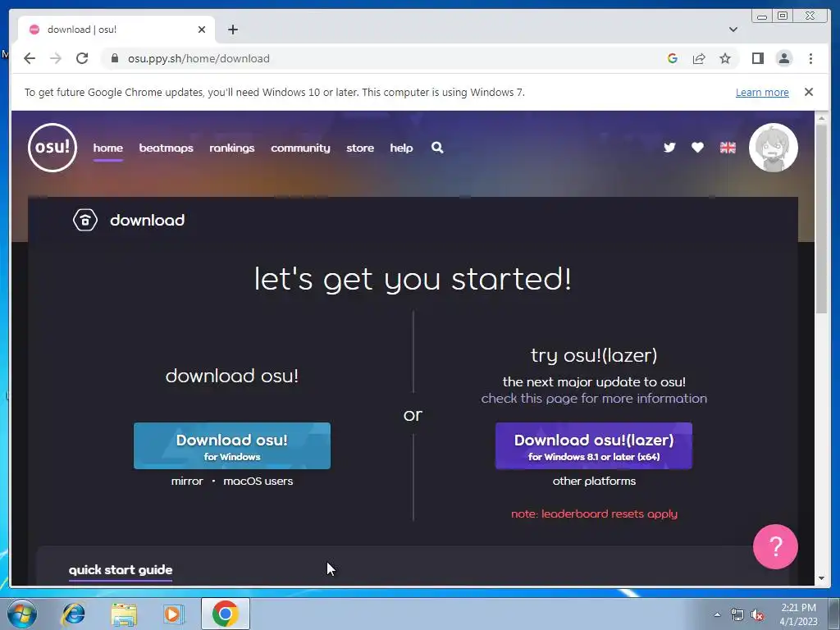Click the scrollbar up arrow
Viewport: 840px width, 630px height.
[x=821, y=118]
